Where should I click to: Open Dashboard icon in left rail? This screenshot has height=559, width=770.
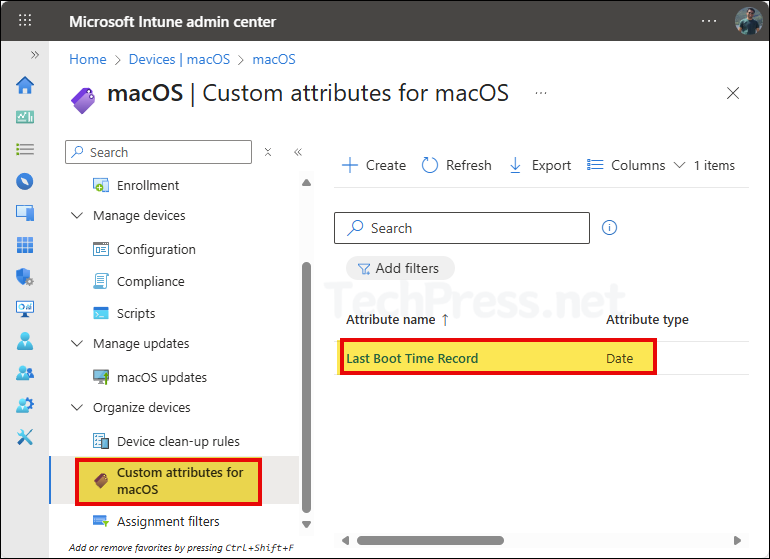[25, 117]
